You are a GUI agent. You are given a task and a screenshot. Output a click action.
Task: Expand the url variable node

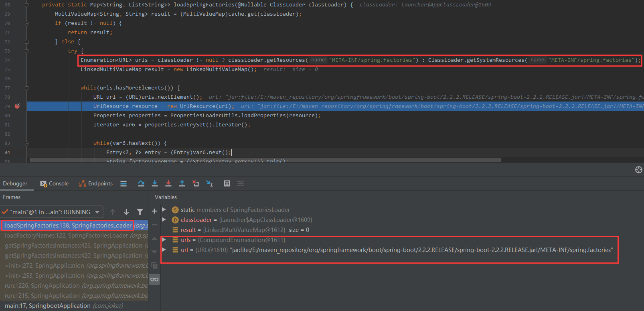pyautogui.click(x=164, y=250)
